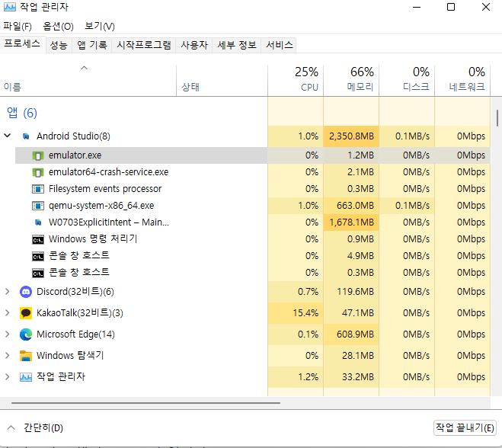
Task: Collapse the Android Studio process group
Action: (x=8, y=136)
